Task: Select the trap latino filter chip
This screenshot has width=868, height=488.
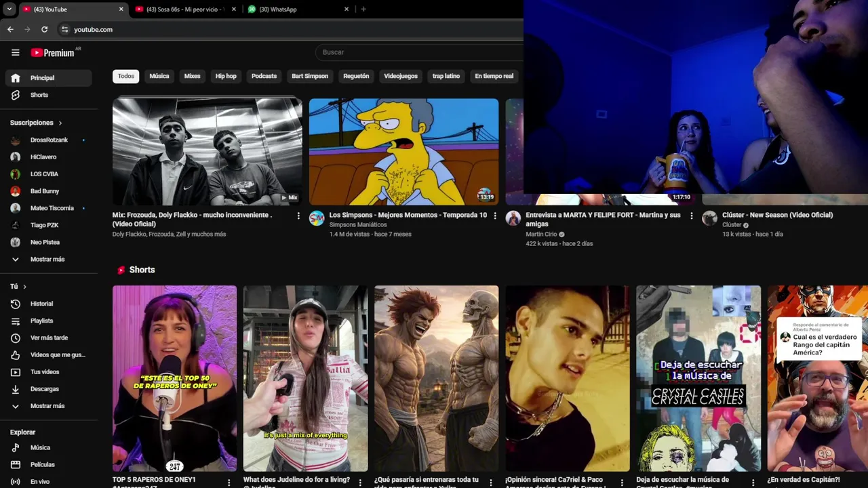Action: (446, 76)
